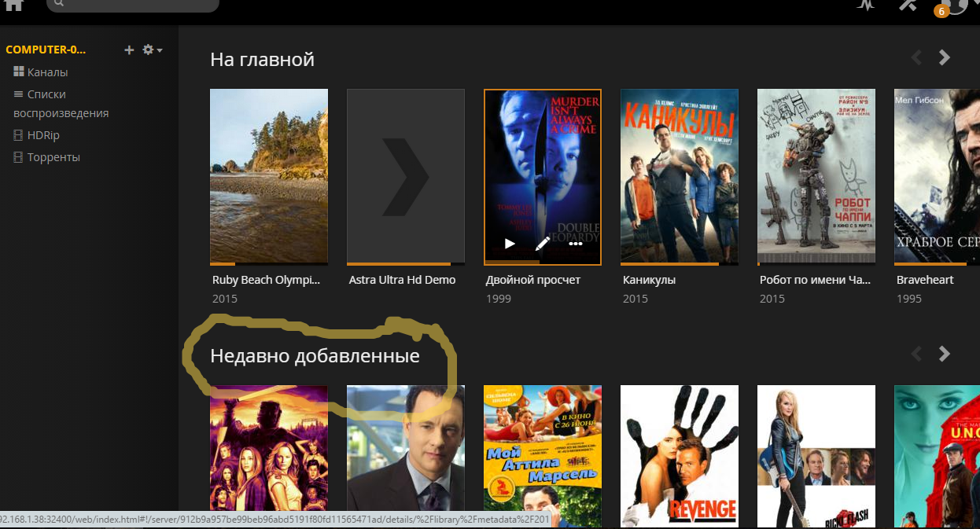
Task: Expand the gear dropdown beside COMPUTER-0
Action: 152,50
